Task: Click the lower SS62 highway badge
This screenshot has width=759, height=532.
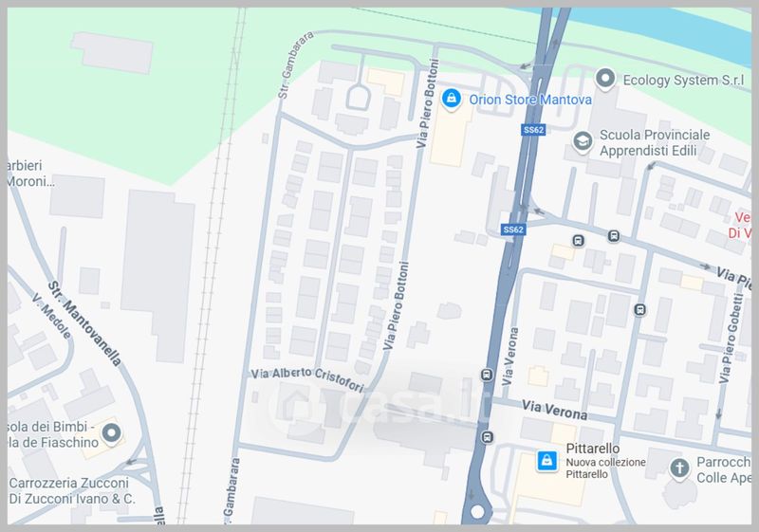Action: tap(513, 229)
